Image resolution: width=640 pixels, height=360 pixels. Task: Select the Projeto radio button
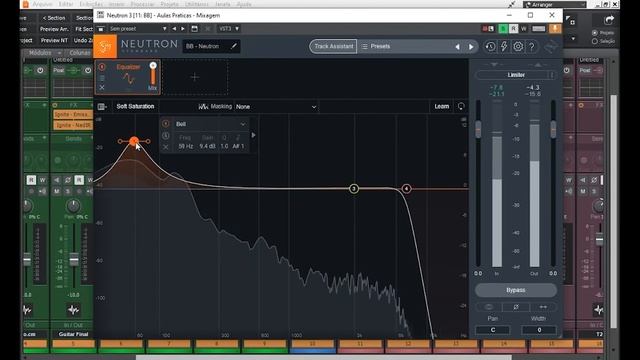coord(595,33)
